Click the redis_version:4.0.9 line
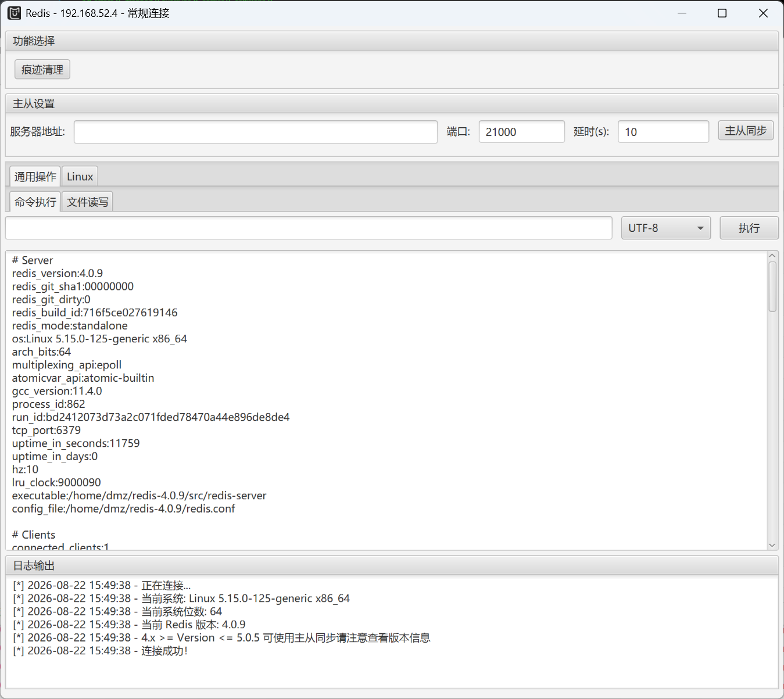 point(58,274)
